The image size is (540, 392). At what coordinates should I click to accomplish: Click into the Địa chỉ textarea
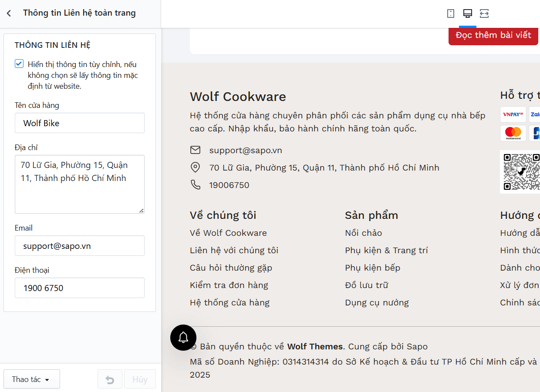click(80, 184)
